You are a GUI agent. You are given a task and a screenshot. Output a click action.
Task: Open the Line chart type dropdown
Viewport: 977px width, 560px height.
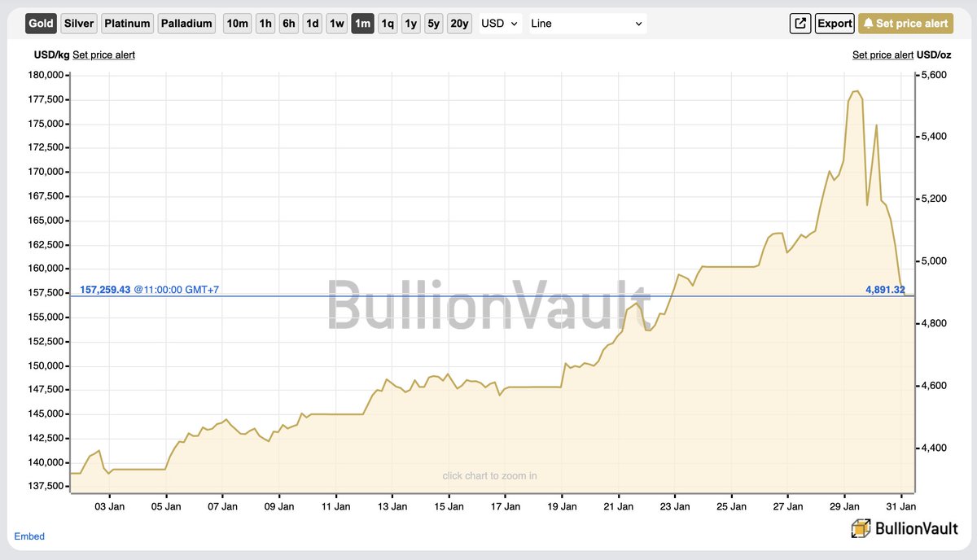(x=587, y=24)
